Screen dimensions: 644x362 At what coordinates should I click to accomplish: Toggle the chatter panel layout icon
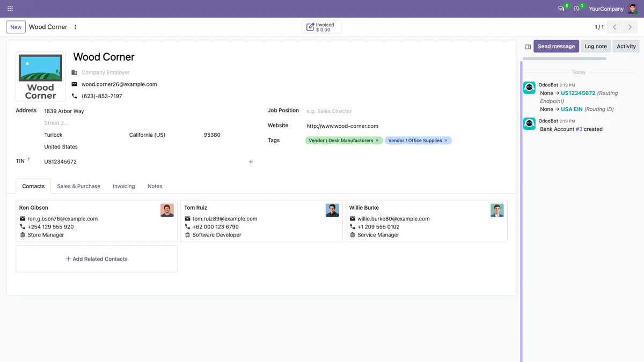coord(528,47)
